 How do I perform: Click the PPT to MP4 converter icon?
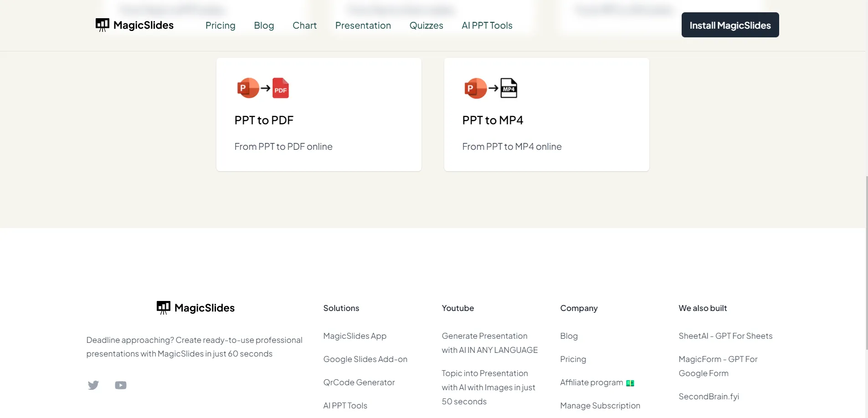pos(490,88)
